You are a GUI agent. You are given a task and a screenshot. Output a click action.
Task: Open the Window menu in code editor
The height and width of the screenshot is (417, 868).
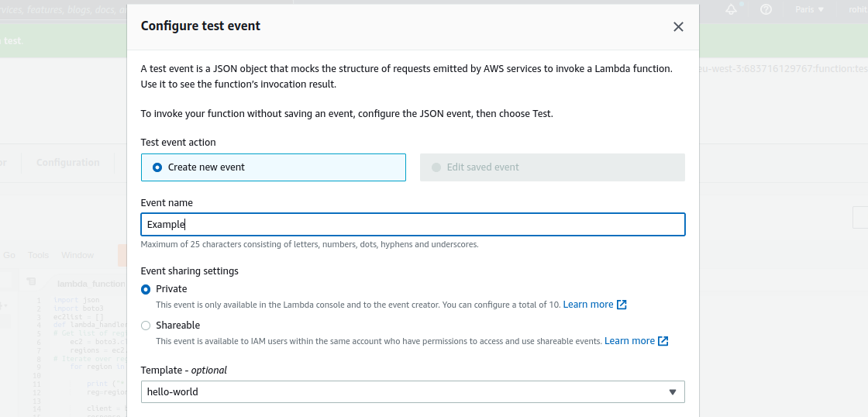click(x=77, y=255)
